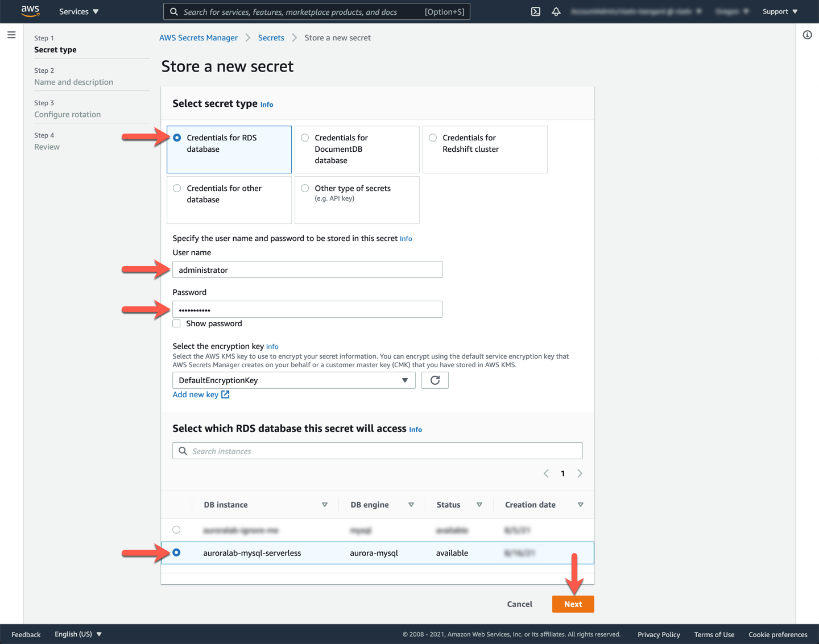Open the English (US) language selector

[78, 634]
